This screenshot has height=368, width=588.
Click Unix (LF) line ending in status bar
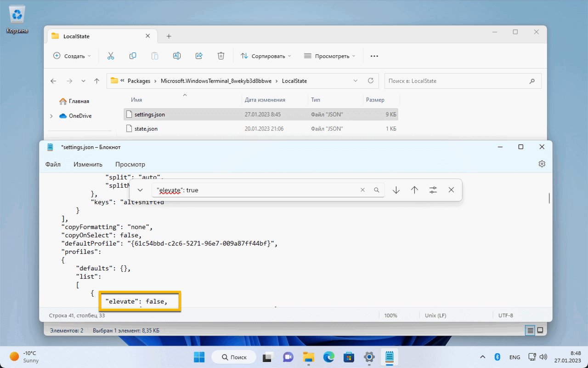click(436, 316)
